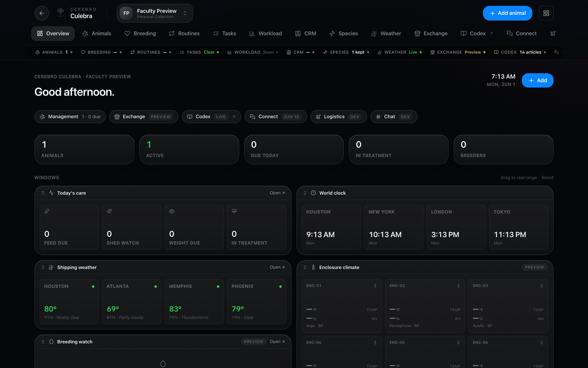Image resolution: width=588 pixels, height=368 pixels.
Task: Select the Animals stat card
Action: pos(84,149)
